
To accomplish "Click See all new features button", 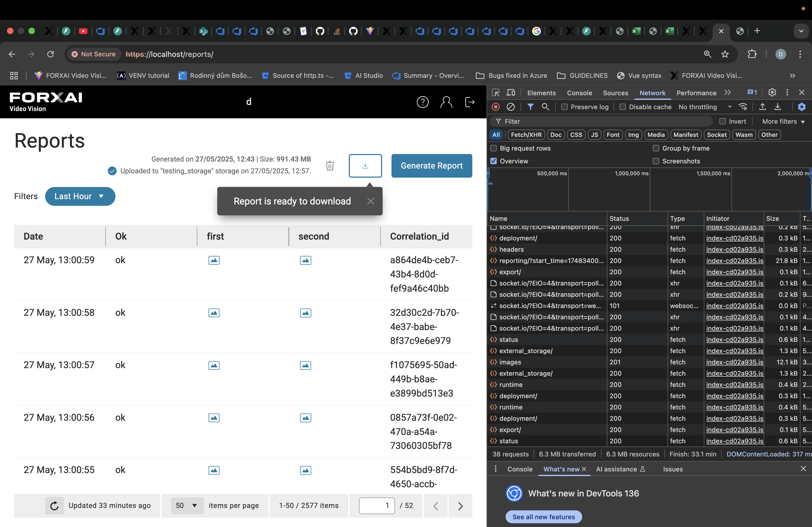I will click(543, 517).
